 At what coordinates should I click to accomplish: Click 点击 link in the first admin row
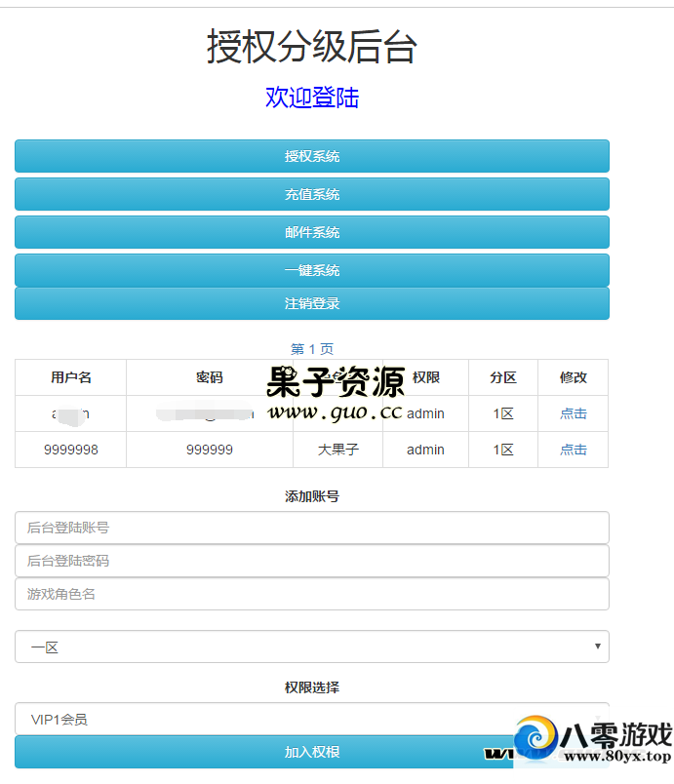pyautogui.click(x=573, y=413)
